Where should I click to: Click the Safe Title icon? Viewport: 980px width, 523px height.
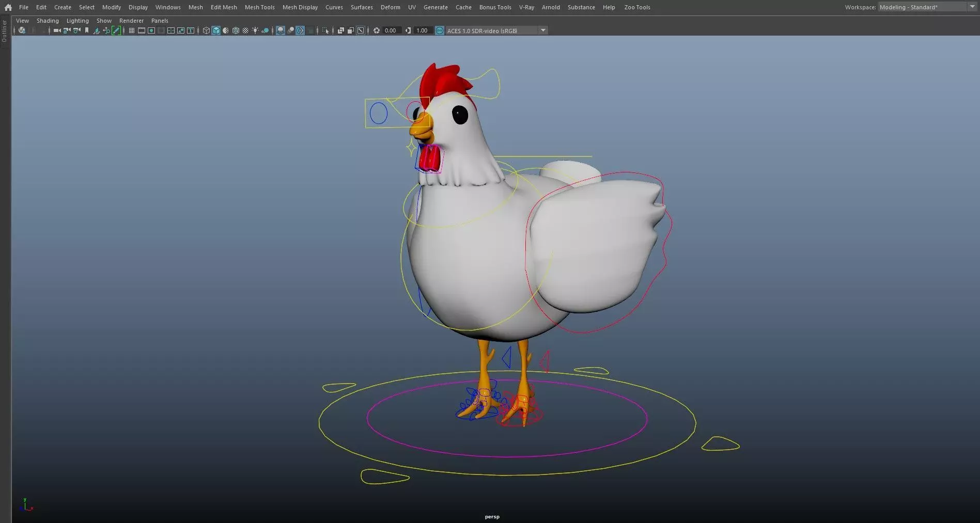coord(191,30)
